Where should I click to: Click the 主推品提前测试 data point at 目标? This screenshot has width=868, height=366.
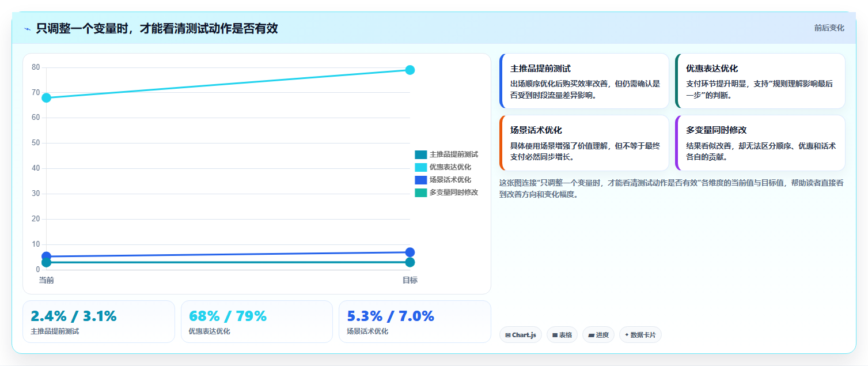410,262
